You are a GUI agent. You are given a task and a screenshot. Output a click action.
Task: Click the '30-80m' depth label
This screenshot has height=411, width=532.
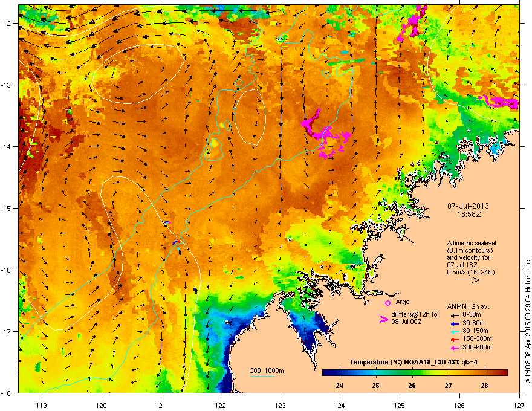coord(473,323)
